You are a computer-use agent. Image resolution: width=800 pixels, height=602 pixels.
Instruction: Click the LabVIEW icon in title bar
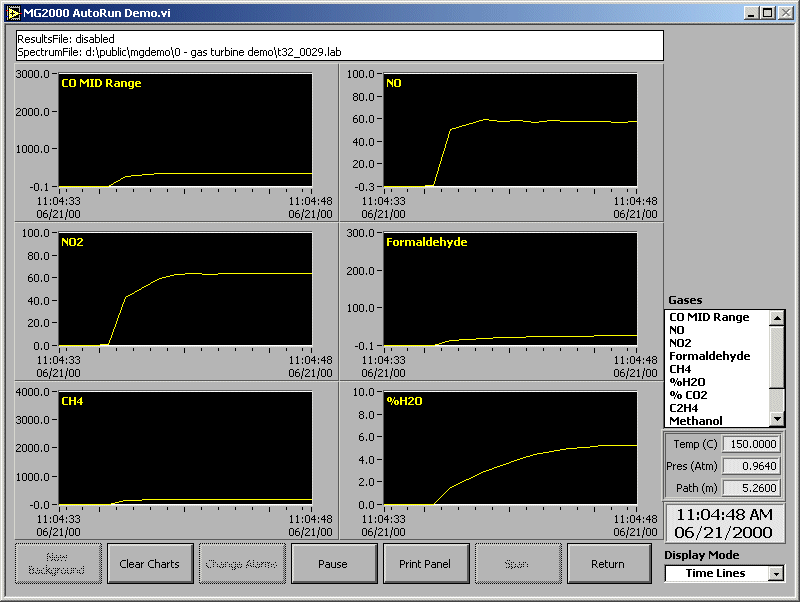click(13, 13)
